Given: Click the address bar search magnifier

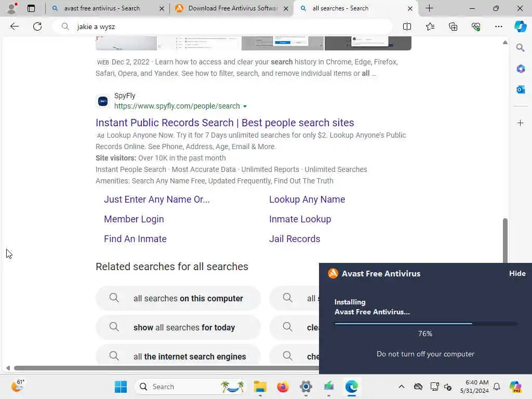Looking at the screenshot, I should (65, 26).
